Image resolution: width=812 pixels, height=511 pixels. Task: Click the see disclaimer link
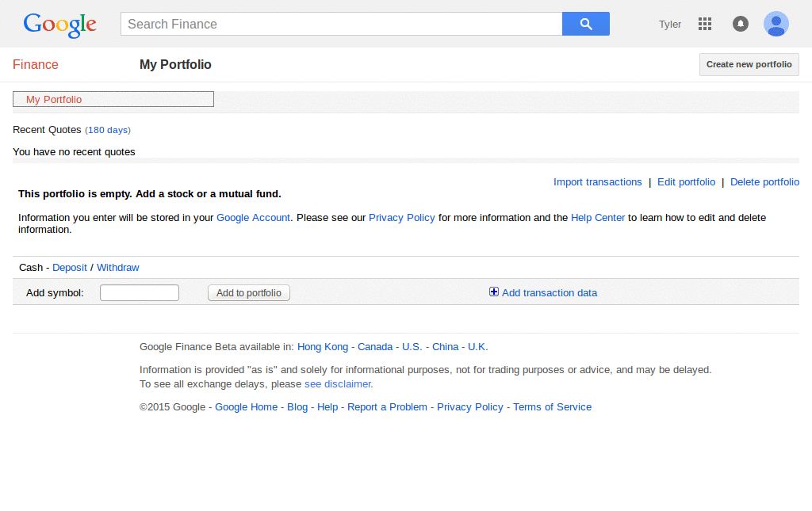click(338, 384)
